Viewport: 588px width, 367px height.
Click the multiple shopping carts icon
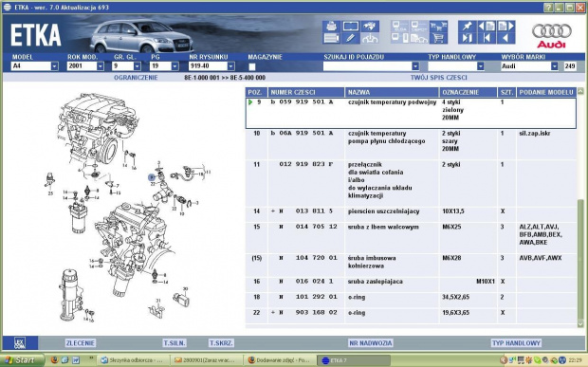(x=438, y=27)
